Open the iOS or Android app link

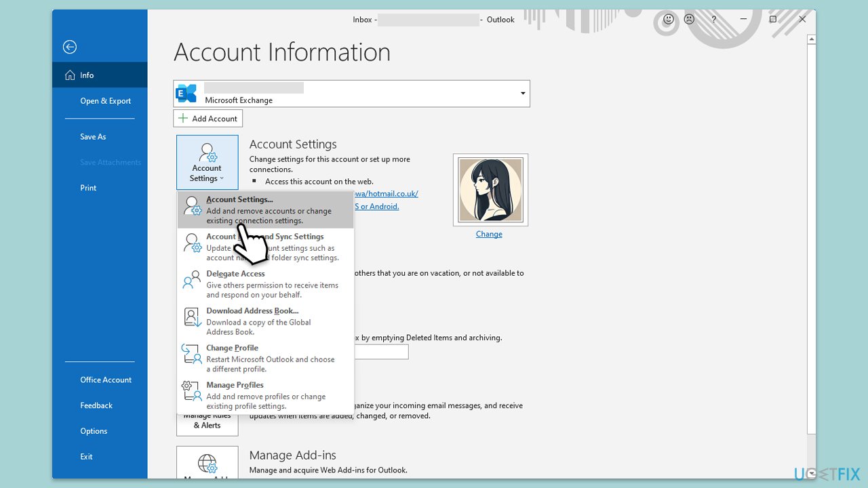click(377, 206)
